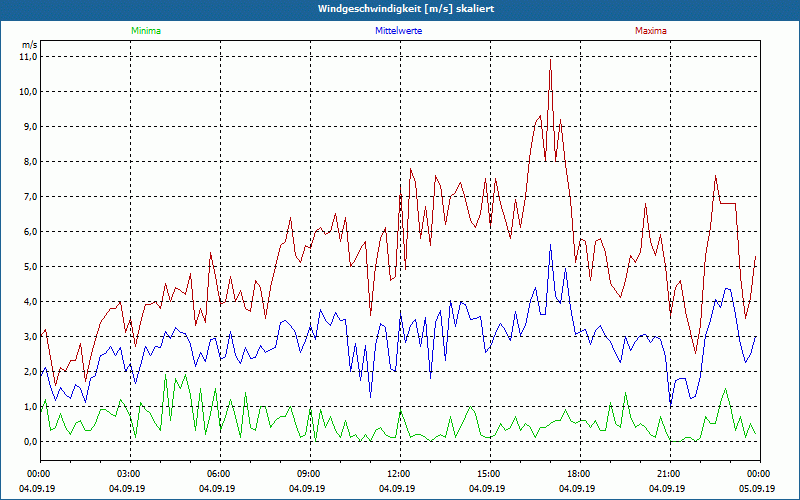Click the 09:00 time axis label
This screenshot has width=800, height=500.
point(310,474)
